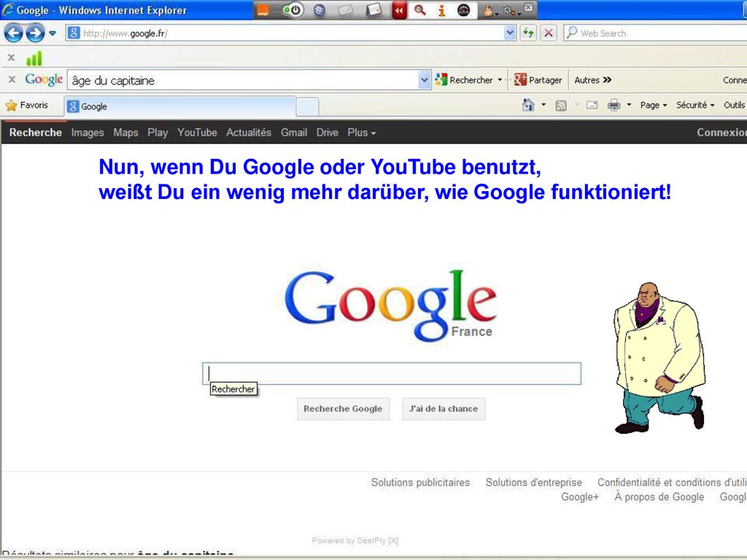Click Recherche in Google black bar

[36, 133]
